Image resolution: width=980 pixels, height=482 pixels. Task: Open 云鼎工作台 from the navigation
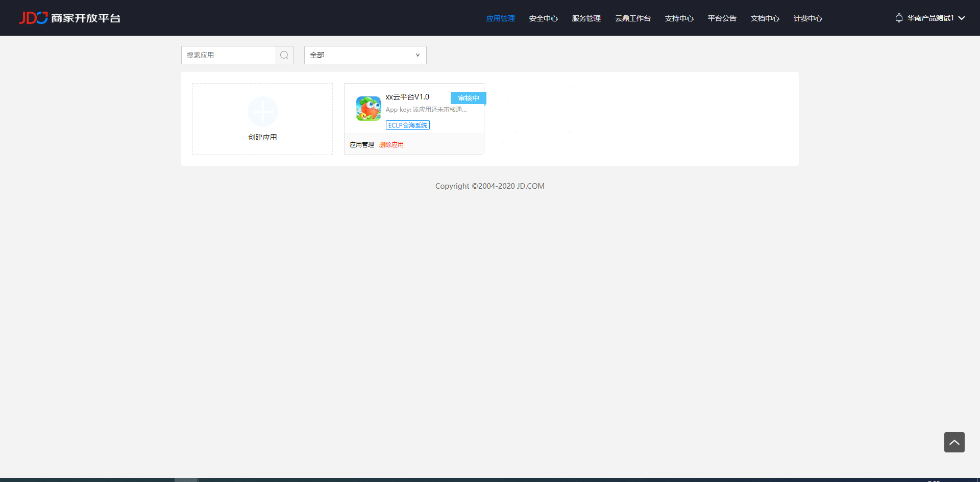632,18
